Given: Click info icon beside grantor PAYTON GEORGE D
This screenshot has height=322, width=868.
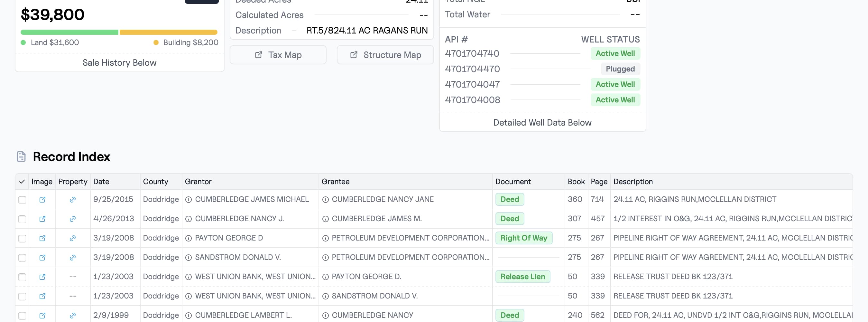Looking at the screenshot, I should [189, 238].
